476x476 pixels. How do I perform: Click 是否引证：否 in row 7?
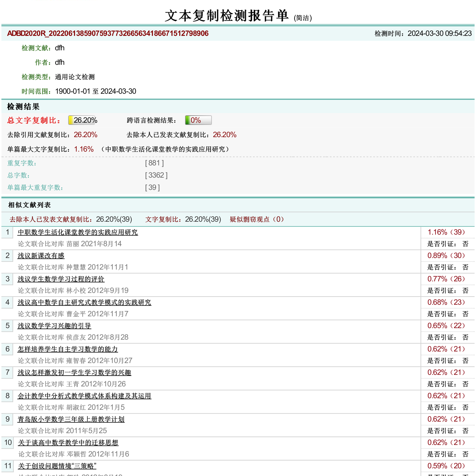pos(448,384)
